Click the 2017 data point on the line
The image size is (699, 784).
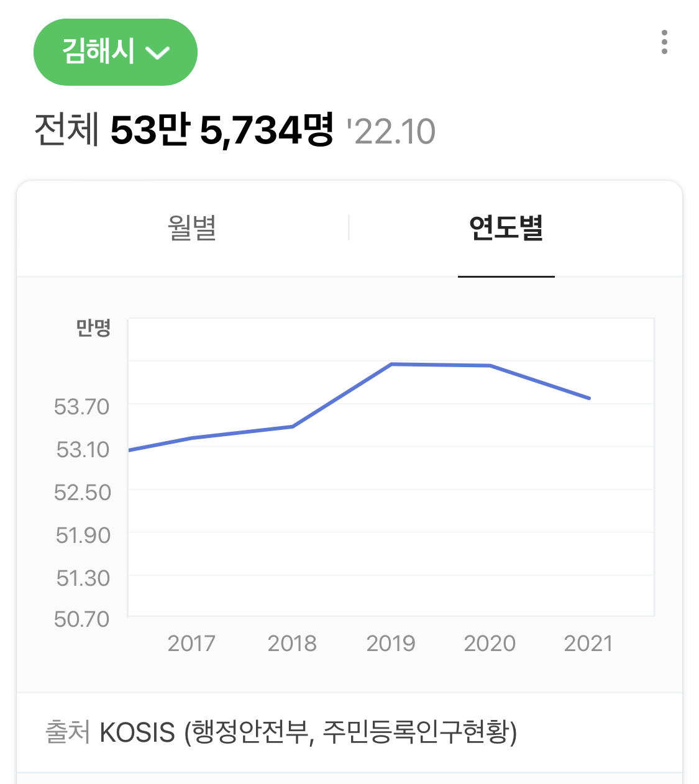pos(192,438)
